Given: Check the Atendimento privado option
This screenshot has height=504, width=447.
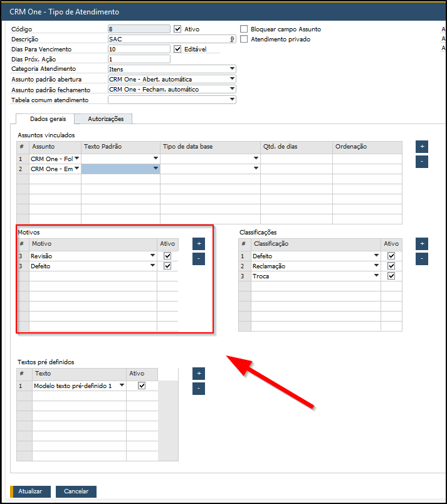Looking at the screenshot, I should pyautogui.click(x=245, y=39).
